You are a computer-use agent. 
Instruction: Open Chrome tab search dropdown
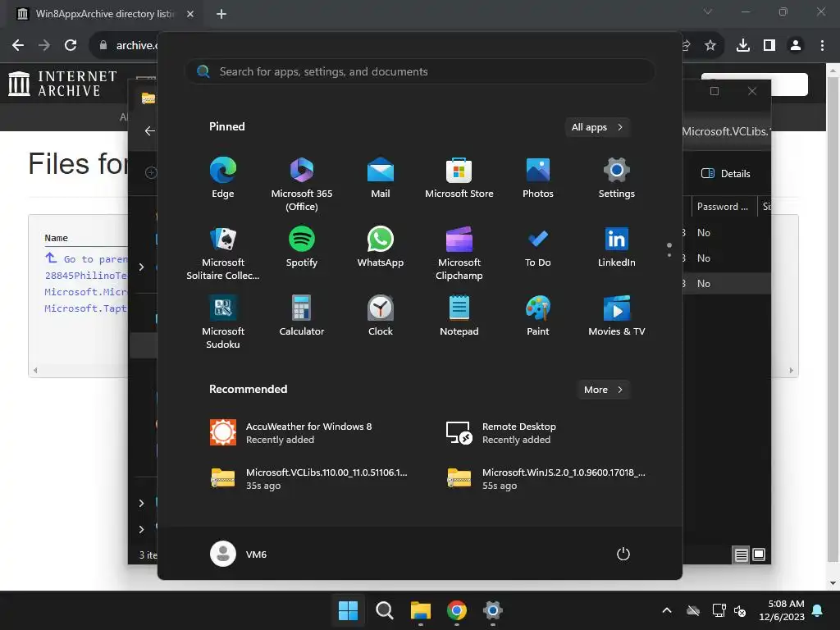click(708, 11)
